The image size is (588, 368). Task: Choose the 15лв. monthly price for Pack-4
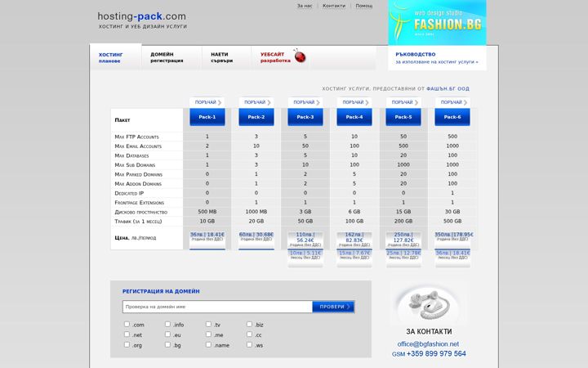354,258
